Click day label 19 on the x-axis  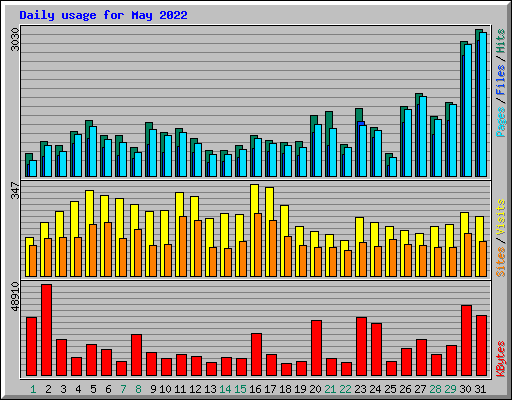(300, 389)
